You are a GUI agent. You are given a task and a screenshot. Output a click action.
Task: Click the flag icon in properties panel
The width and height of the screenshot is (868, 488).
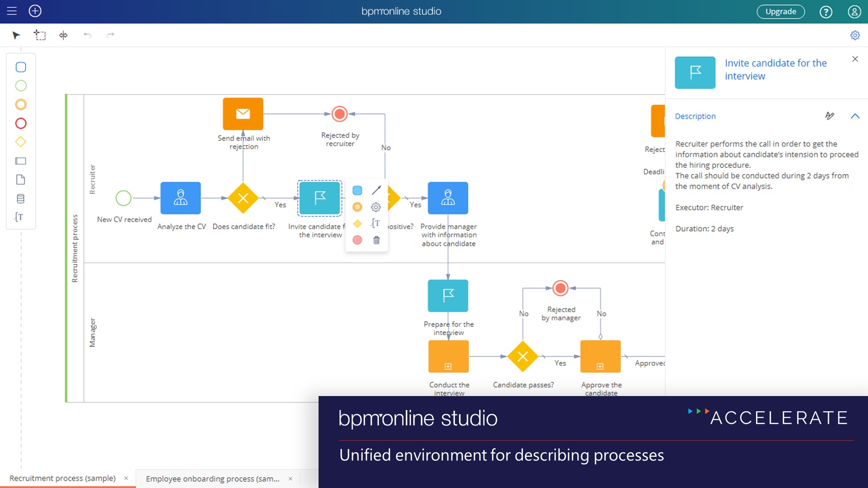point(695,72)
